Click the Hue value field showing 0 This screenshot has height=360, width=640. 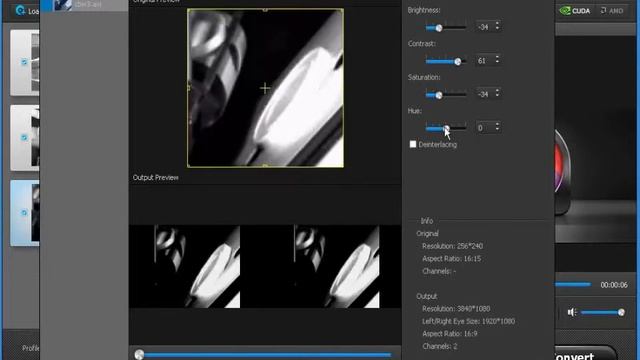(484, 128)
